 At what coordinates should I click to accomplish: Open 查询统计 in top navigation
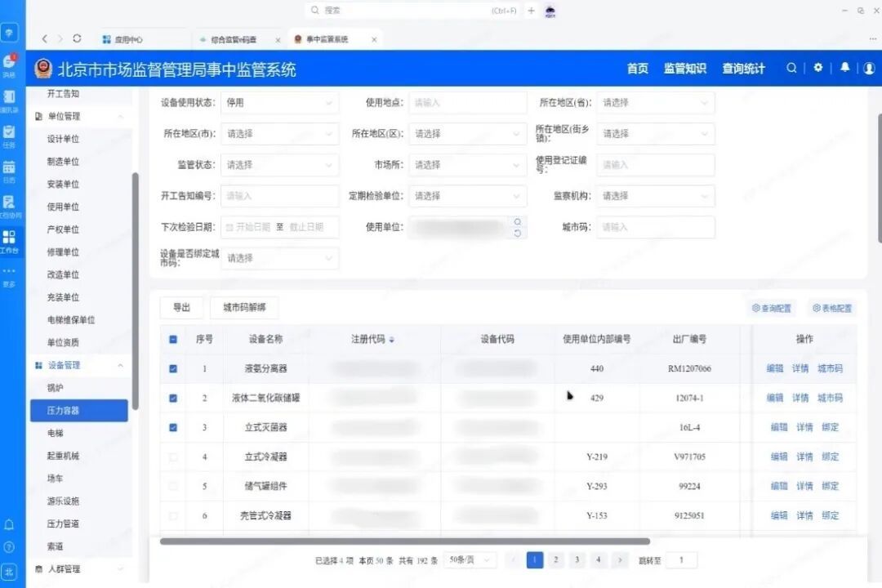743,69
